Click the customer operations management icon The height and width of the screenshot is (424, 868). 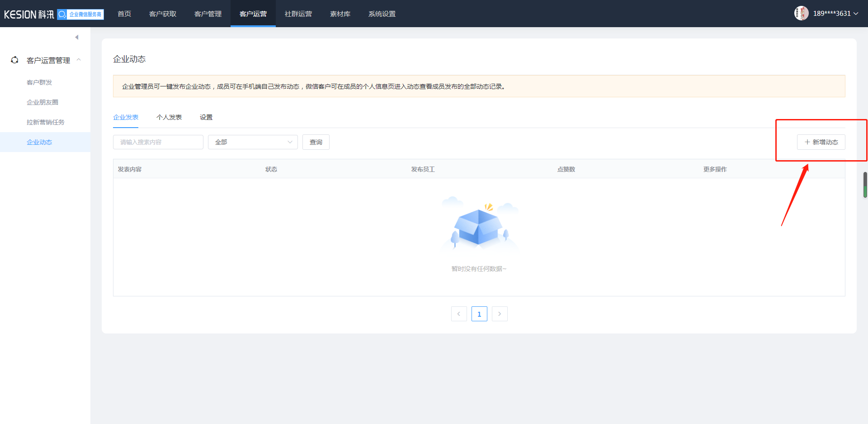[14, 60]
